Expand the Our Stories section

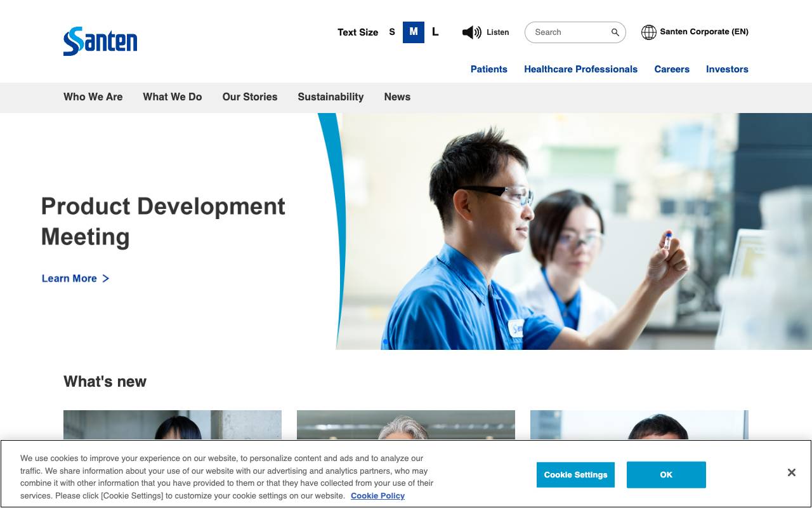pyautogui.click(x=249, y=97)
